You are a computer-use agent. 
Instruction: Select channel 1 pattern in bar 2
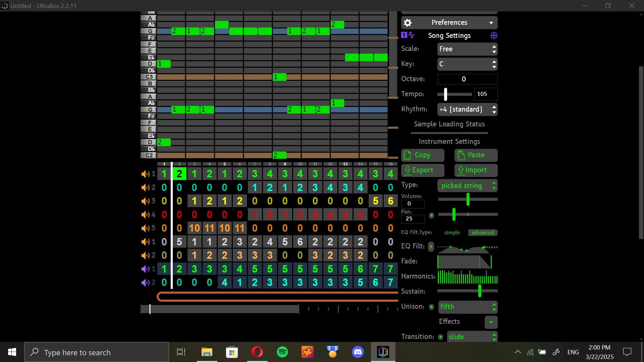[x=179, y=174]
